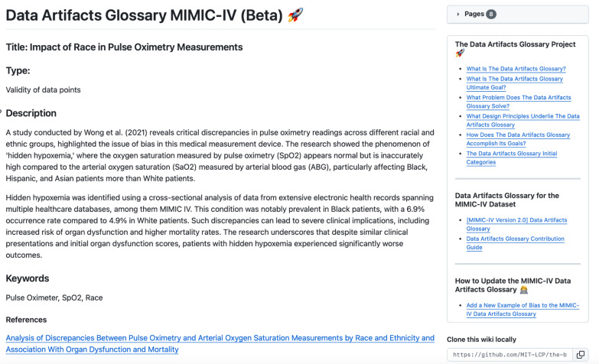Open 'Data Artifacts Glossary Initial Categories' link
The width and height of the screenshot is (599, 364).
[x=511, y=158]
